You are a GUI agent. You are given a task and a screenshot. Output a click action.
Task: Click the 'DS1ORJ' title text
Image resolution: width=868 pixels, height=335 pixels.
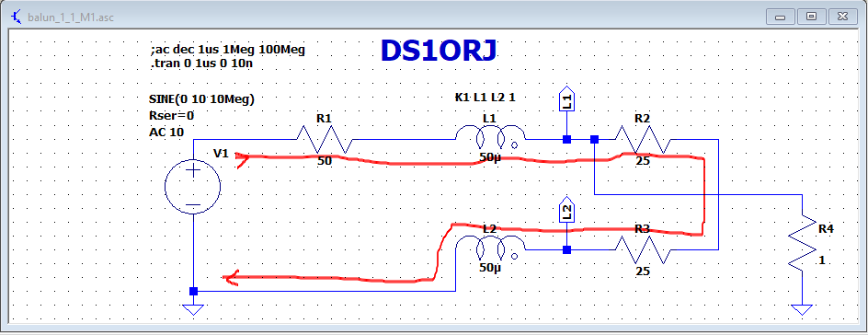click(439, 51)
